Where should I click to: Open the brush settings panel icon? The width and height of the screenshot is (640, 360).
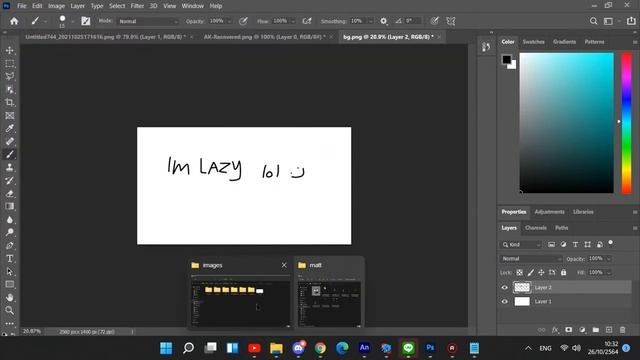click(x=86, y=21)
